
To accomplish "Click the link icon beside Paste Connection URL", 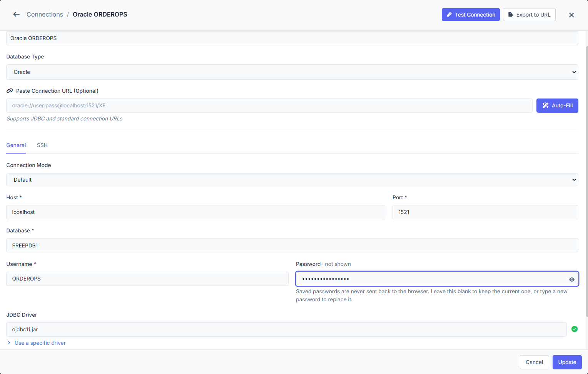I will (x=10, y=91).
